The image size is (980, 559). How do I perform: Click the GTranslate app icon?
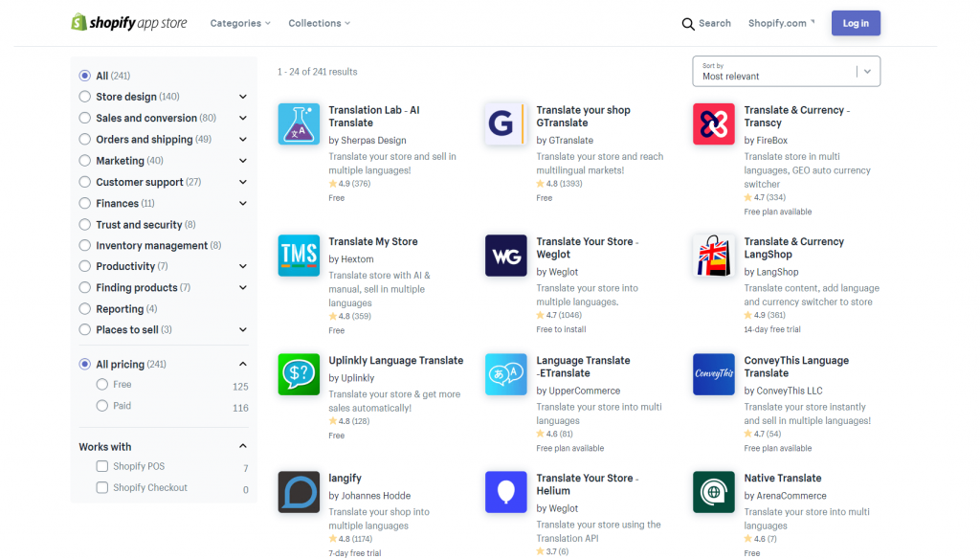pyautogui.click(x=506, y=124)
